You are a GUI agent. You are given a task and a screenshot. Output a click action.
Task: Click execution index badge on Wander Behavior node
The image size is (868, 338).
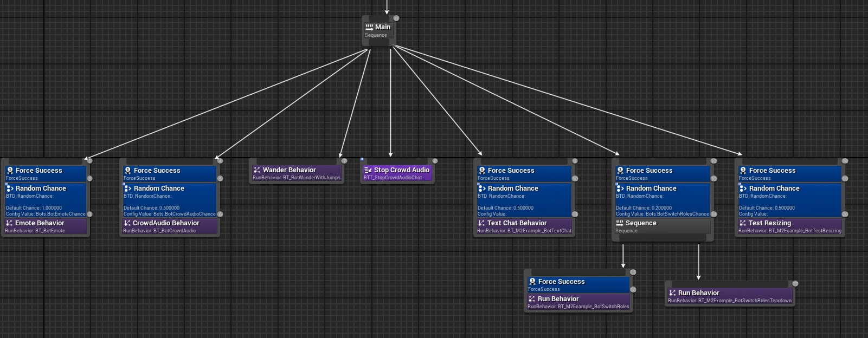click(x=344, y=161)
